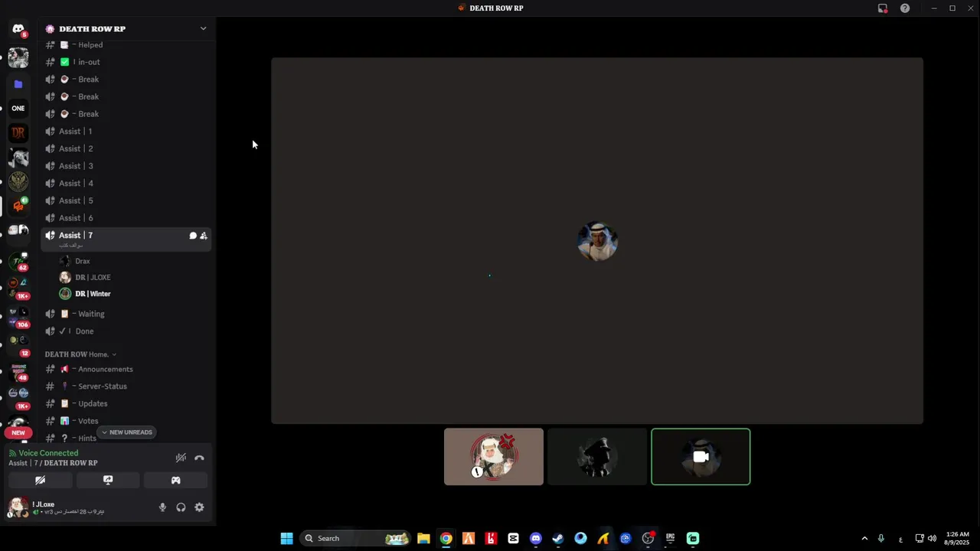Open user settings gear icon
This screenshot has height=551, width=980.
[199, 507]
